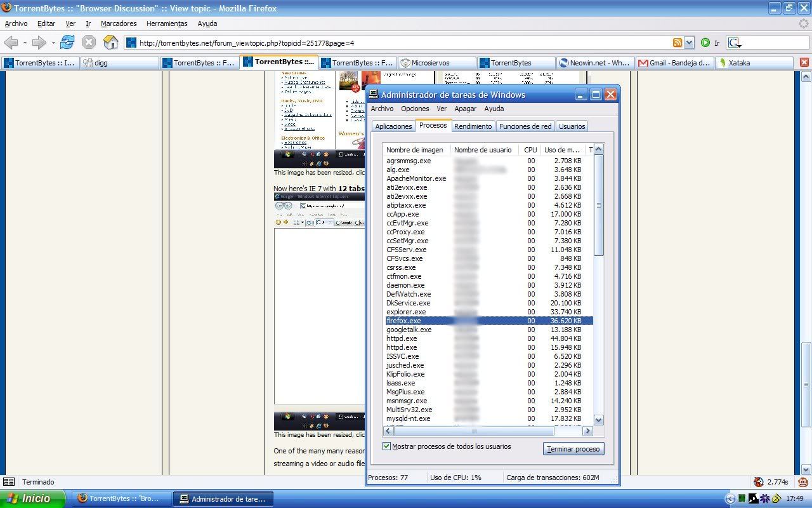This screenshot has width=812, height=508.
Task: Switch to the Microsiervos tab
Action: tap(437, 62)
